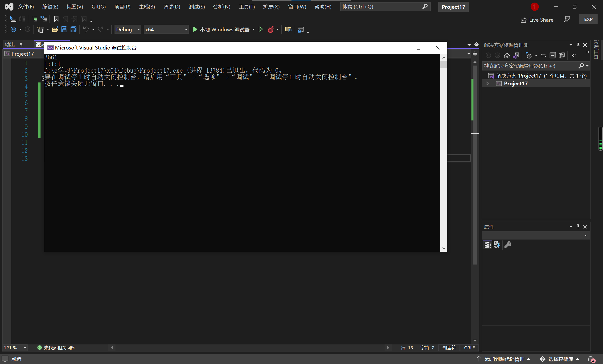Image resolution: width=603 pixels, height=364 pixels.
Task: Click the Hot Reload flame icon
Action: tap(271, 29)
